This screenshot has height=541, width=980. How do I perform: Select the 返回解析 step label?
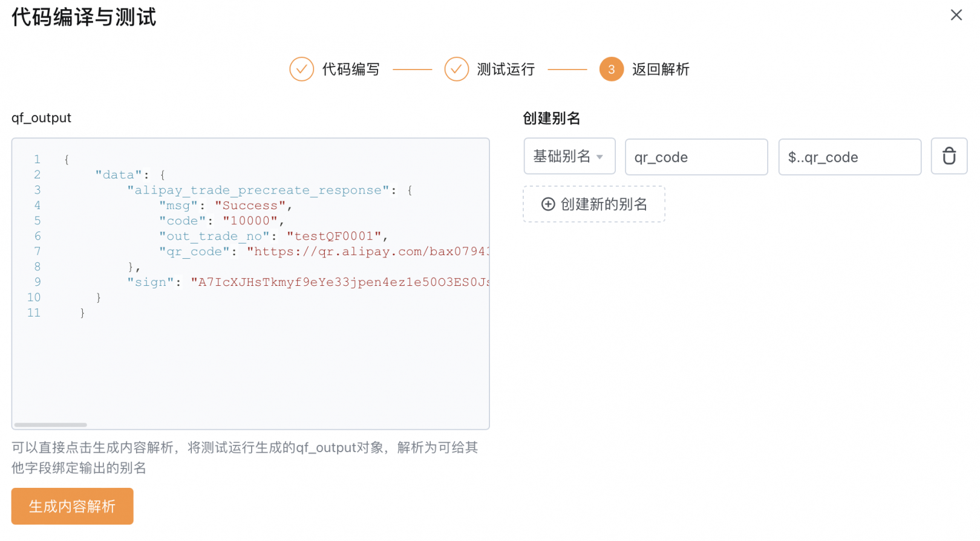[660, 70]
